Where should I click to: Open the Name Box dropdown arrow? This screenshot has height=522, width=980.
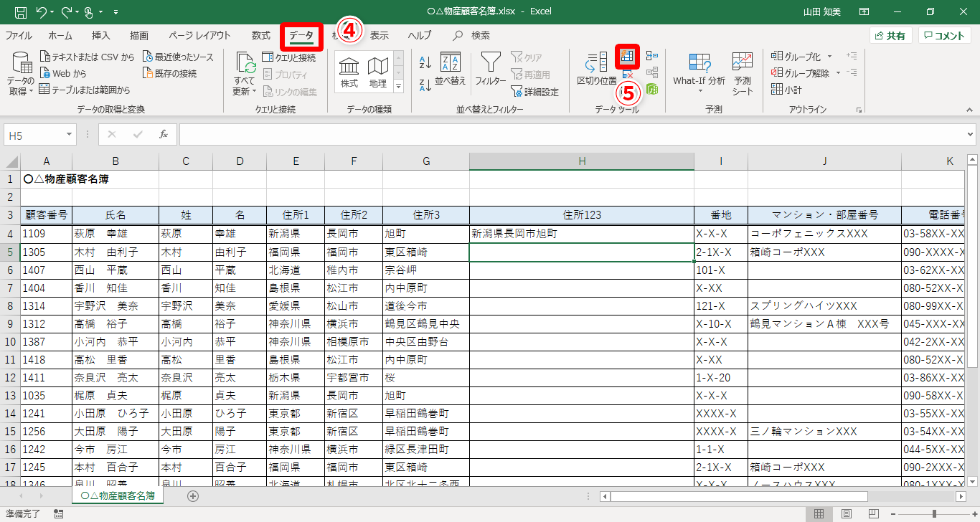coord(70,135)
